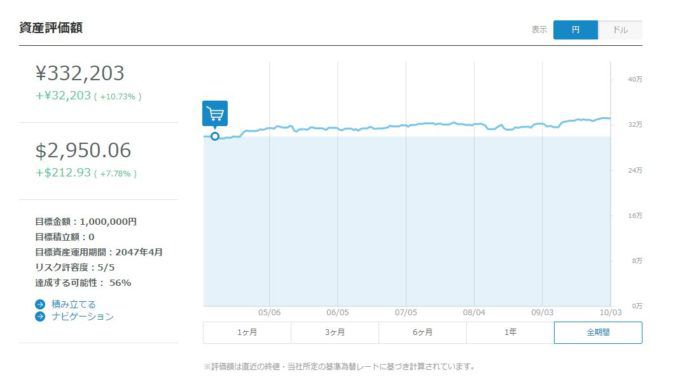Screen dimensions: 680x384
Task: Open the 積み立てる link
Action: click(73, 304)
